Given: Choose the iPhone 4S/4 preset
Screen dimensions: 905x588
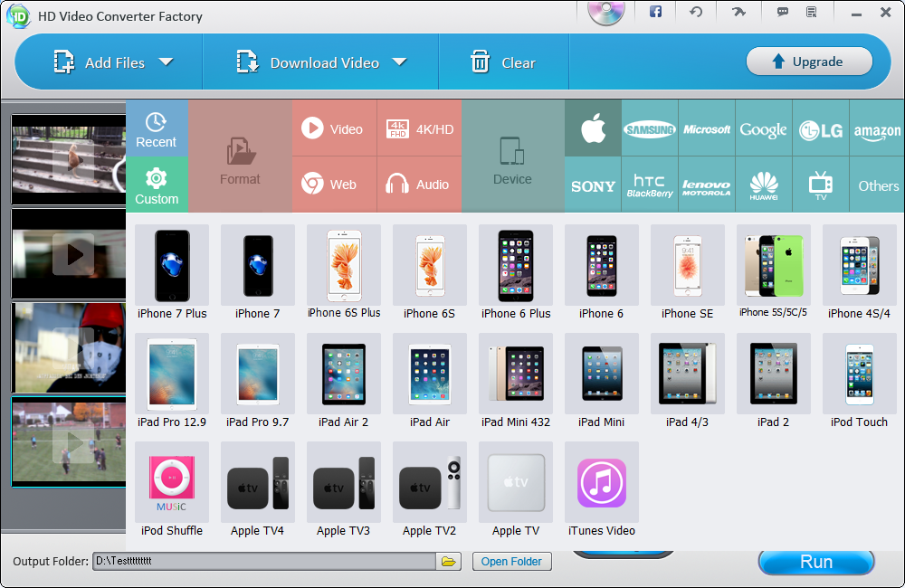Looking at the screenshot, I should click(860, 273).
